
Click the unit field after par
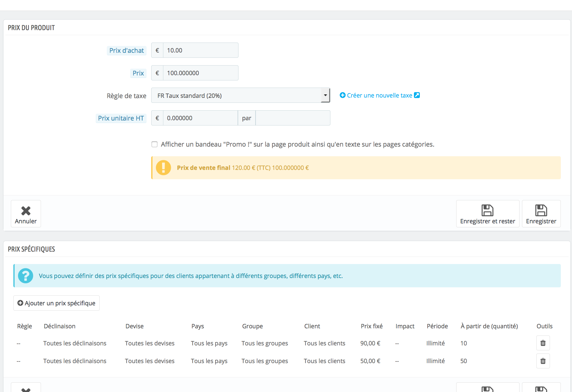[293, 118]
